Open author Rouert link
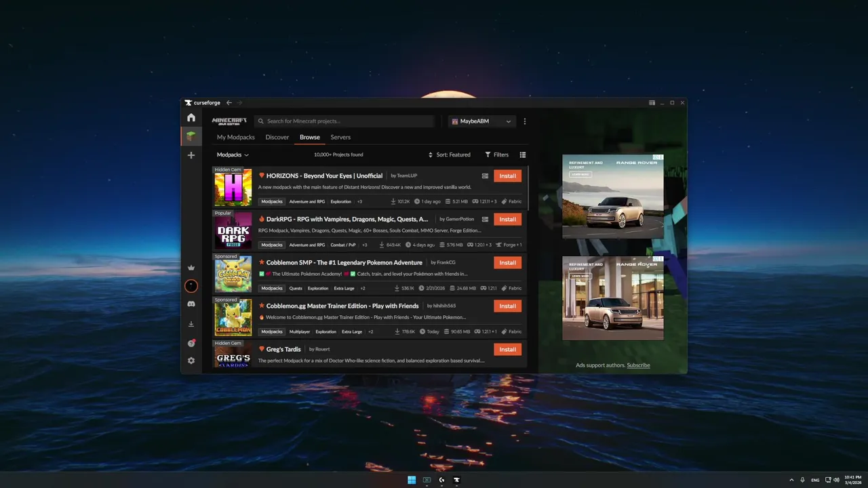This screenshot has width=868, height=488. [322, 349]
